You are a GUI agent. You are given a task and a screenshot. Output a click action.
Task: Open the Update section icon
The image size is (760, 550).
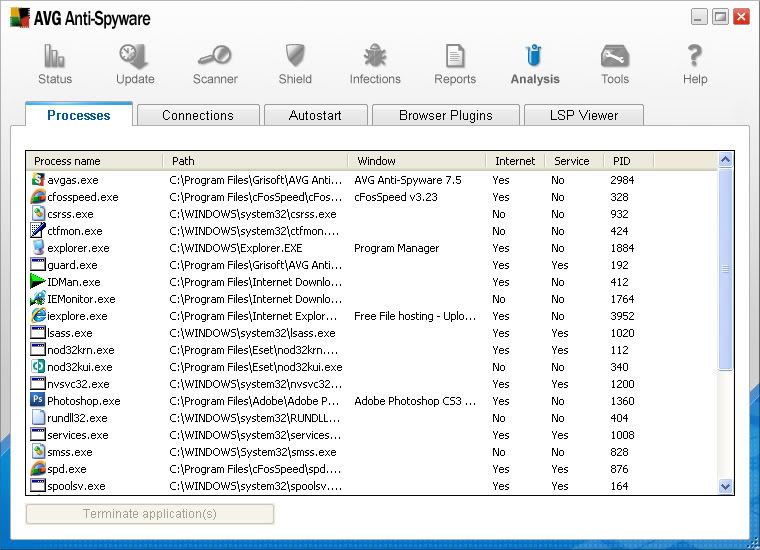tap(134, 56)
